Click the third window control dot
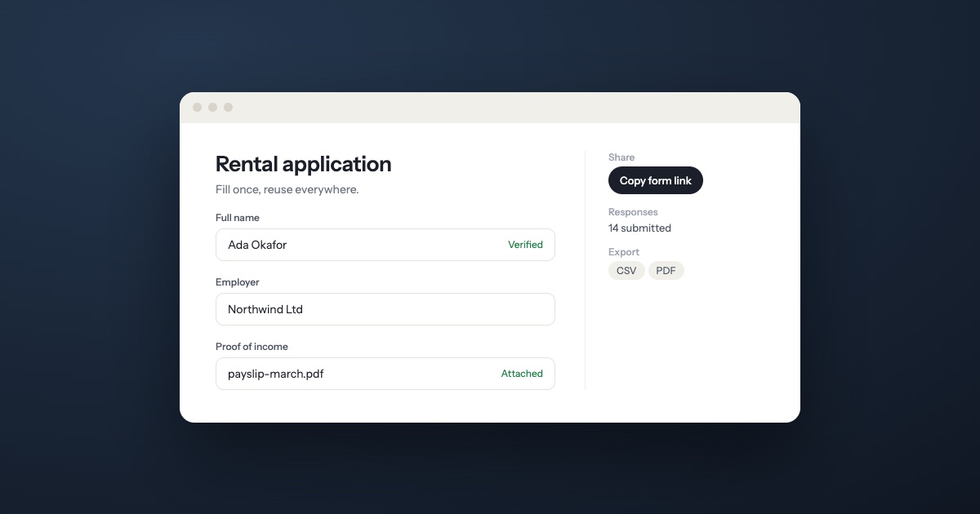 228,107
